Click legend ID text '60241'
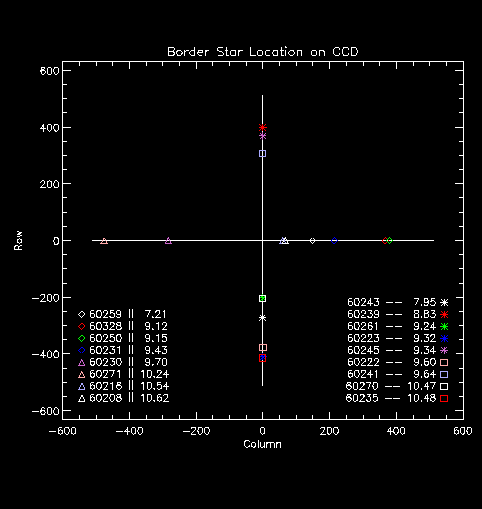This screenshot has height=509, width=482. pos(363,374)
